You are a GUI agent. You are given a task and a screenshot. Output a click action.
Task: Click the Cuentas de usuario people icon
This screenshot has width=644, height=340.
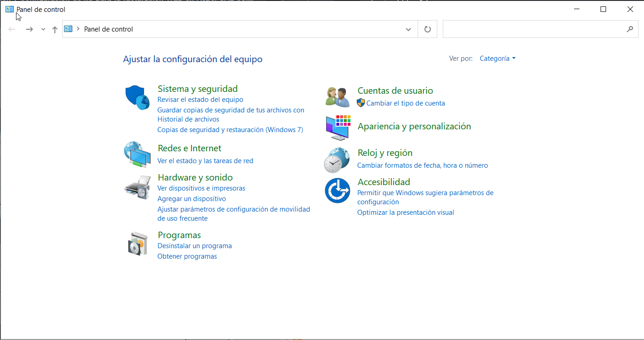click(338, 97)
